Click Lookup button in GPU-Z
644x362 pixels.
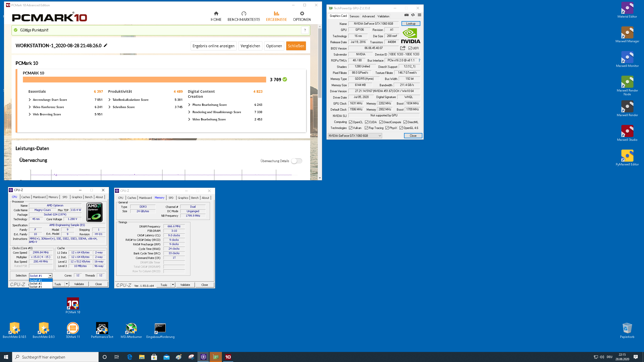[411, 24]
